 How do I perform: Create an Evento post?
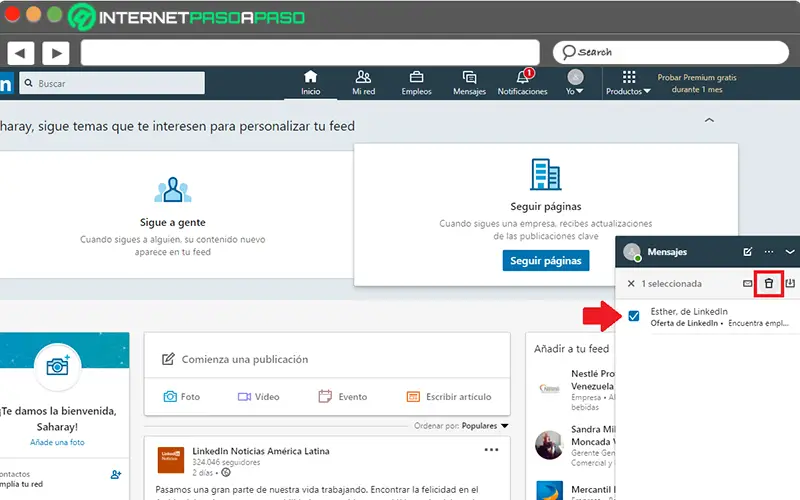[x=343, y=396]
